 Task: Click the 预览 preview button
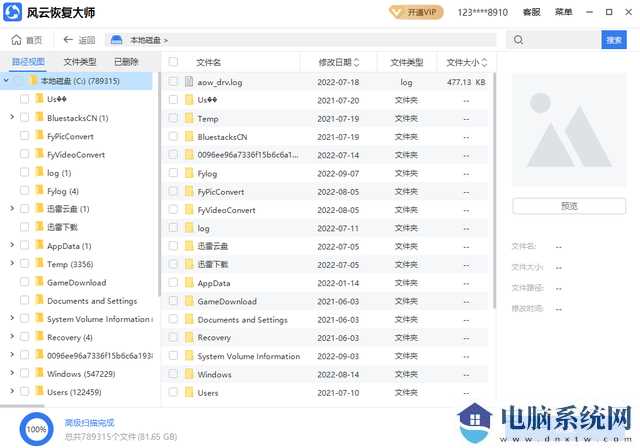(569, 206)
